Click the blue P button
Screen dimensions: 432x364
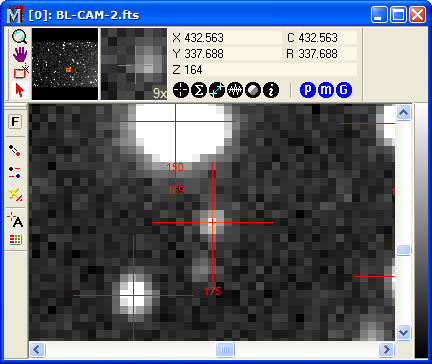click(x=308, y=90)
